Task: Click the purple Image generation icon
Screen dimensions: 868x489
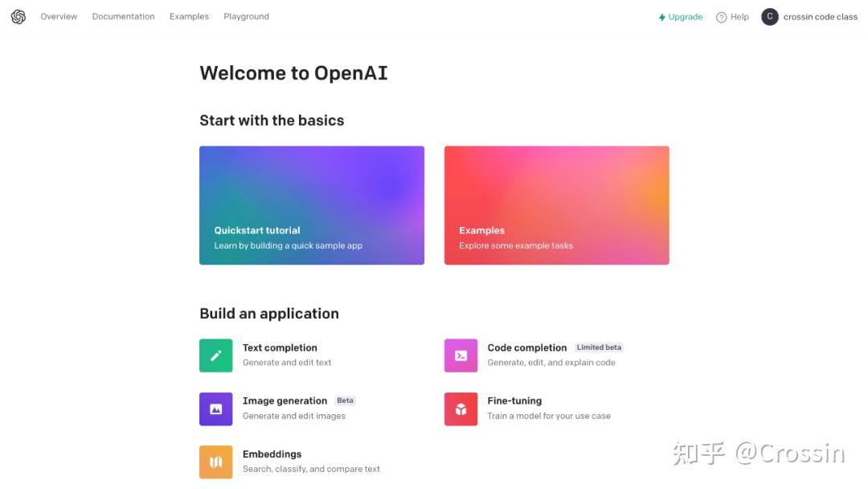Action: point(216,409)
